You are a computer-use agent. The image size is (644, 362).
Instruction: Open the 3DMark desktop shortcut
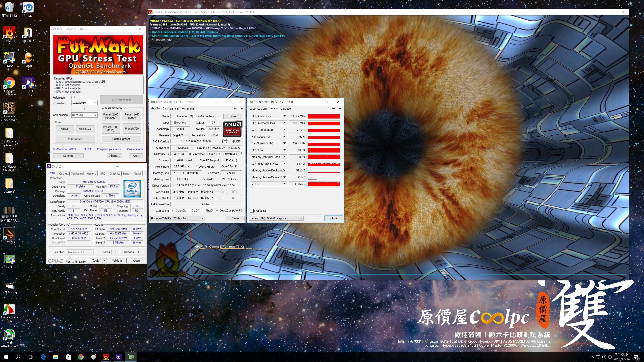click(x=9, y=235)
